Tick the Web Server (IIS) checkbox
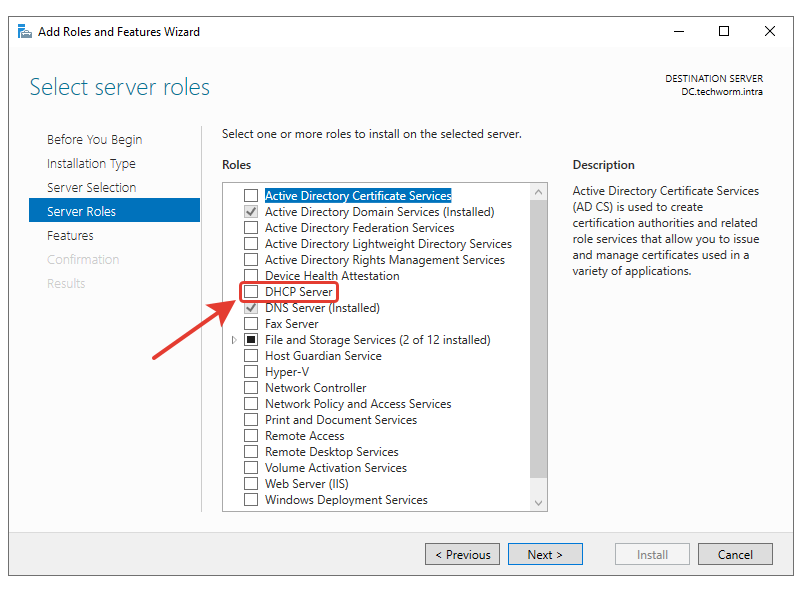The image size is (807, 593). pos(251,484)
